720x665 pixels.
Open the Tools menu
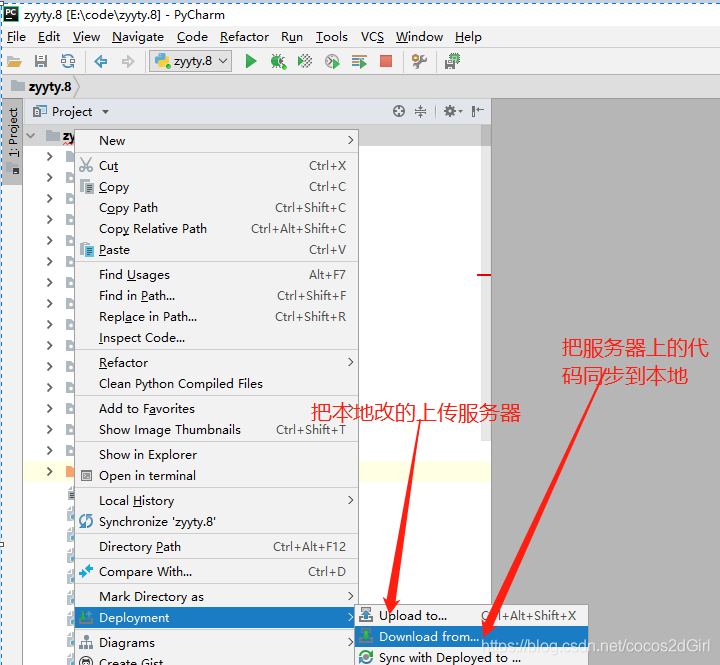(x=332, y=37)
